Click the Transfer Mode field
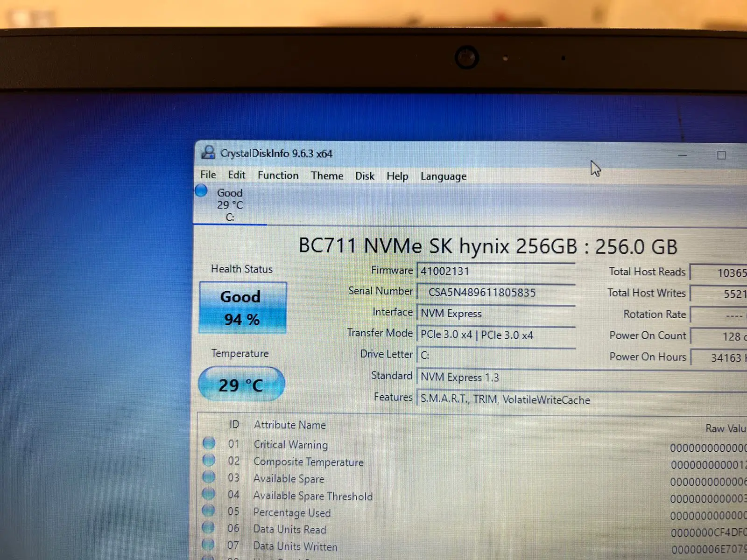747x560 pixels. point(496,335)
